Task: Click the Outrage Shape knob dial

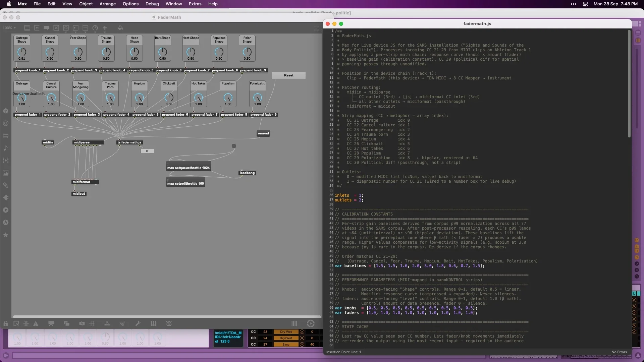Action: pos(21,52)
